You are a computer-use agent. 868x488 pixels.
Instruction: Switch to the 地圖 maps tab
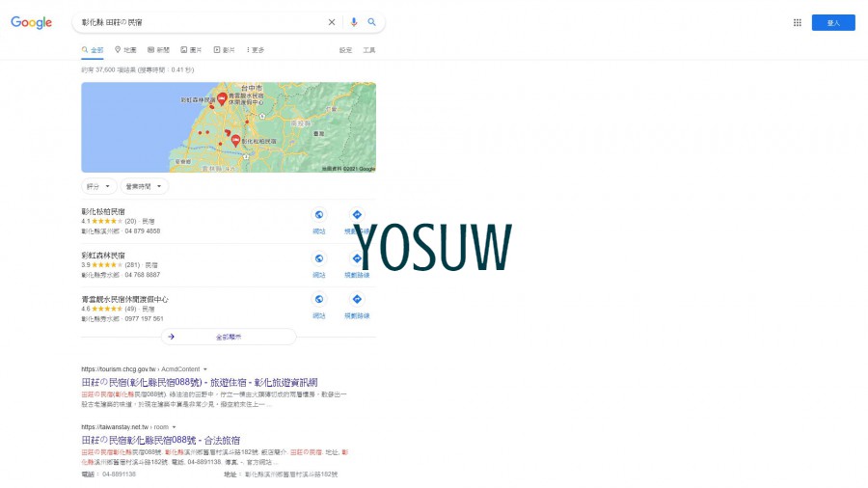click(x=125, y=50)
